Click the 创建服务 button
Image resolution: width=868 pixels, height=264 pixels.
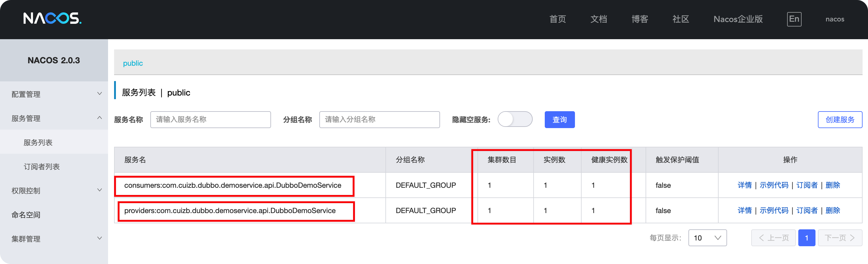[840, 119]
